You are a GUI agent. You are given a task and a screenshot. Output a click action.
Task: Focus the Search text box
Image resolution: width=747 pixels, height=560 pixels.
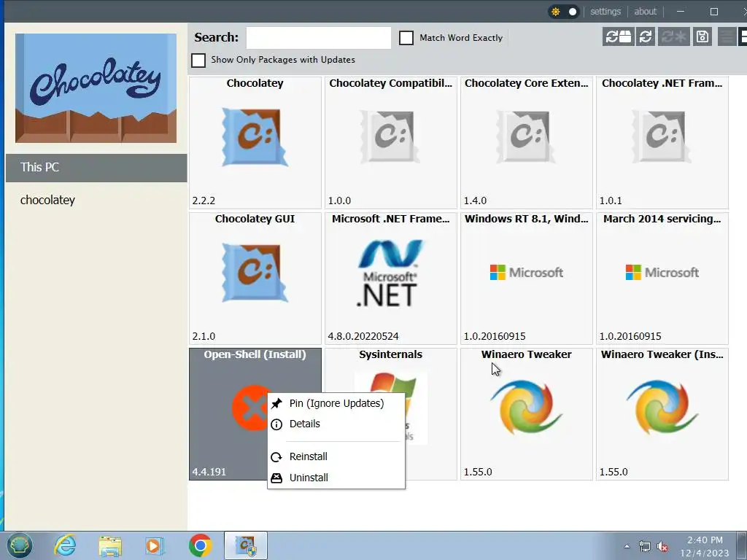pos(318,38)
